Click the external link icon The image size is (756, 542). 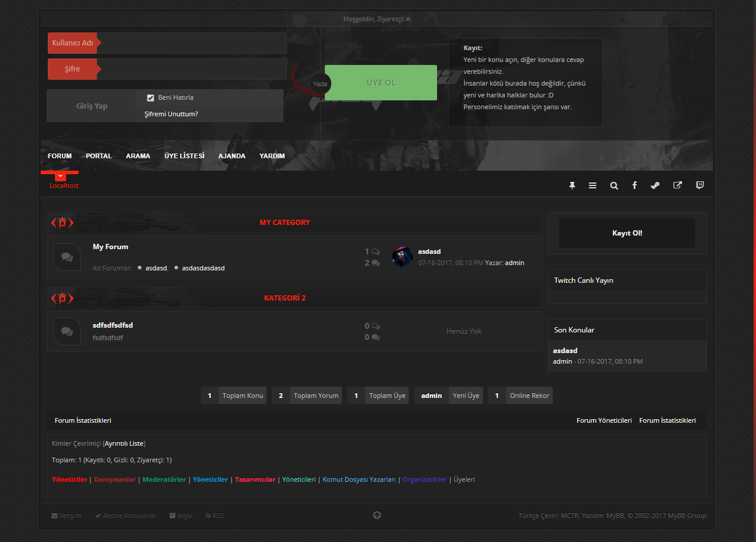tap(677, 185)
